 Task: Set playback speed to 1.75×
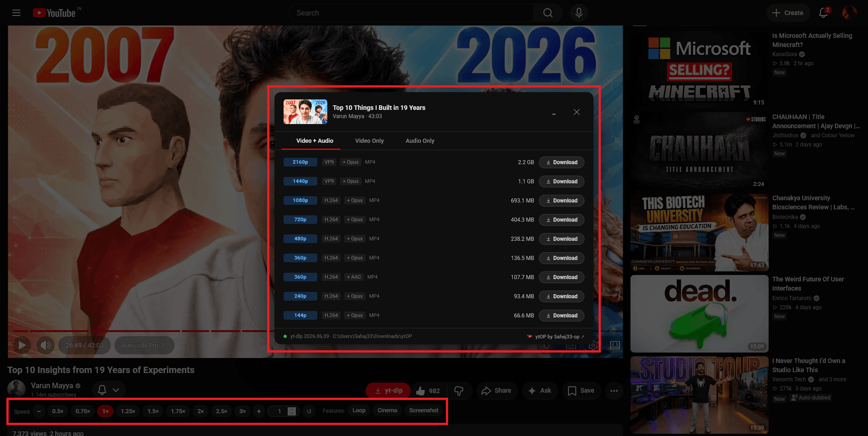(178, 411)
